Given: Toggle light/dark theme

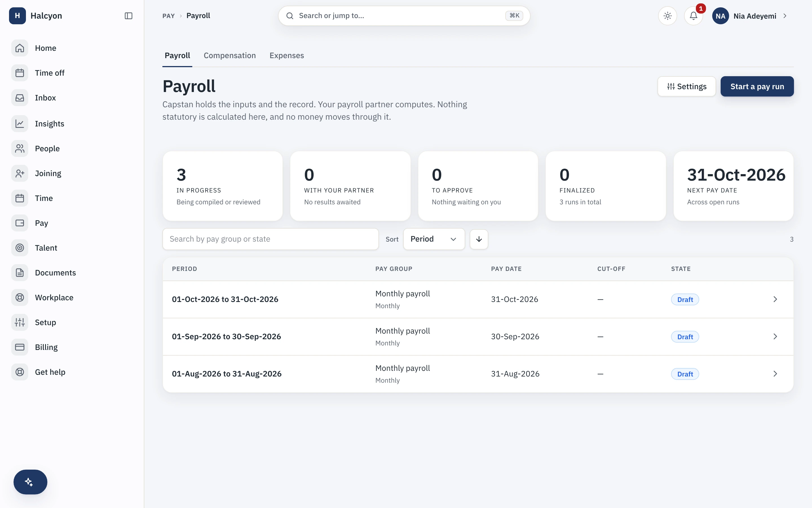Looking at the screenshot, I should click(668, 16).
